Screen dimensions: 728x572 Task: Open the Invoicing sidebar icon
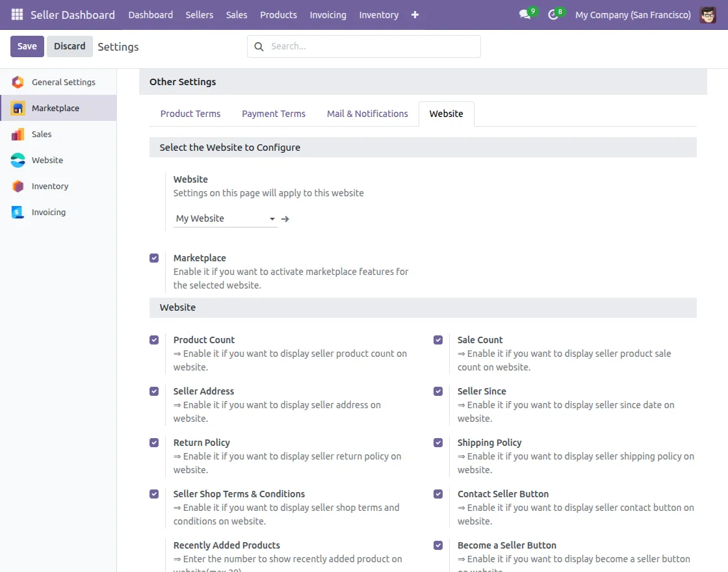[x=18, y=212]
